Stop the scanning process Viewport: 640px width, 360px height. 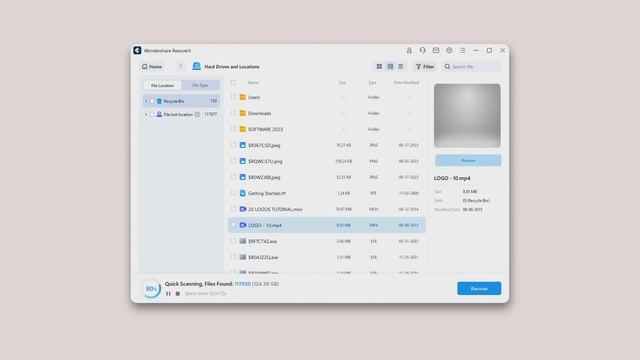pyautogui.click(x=178, y=293)
